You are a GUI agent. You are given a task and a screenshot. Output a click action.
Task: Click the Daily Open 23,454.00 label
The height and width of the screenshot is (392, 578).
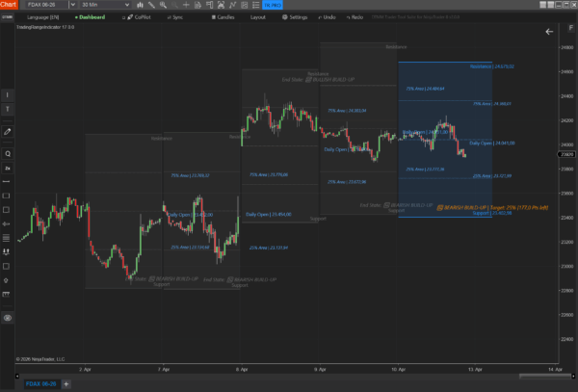click(x=269, y=215)
